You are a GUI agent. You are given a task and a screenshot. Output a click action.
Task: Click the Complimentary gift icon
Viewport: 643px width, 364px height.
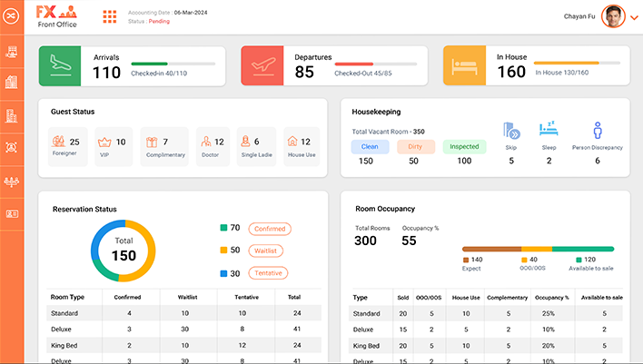(x=151, y=142)
